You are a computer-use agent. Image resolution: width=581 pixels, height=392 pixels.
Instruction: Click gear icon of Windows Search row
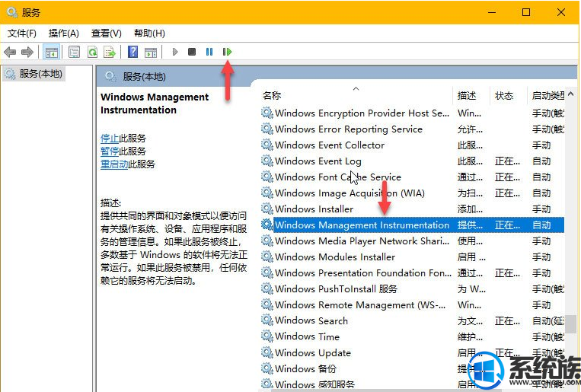pos(267,320)
